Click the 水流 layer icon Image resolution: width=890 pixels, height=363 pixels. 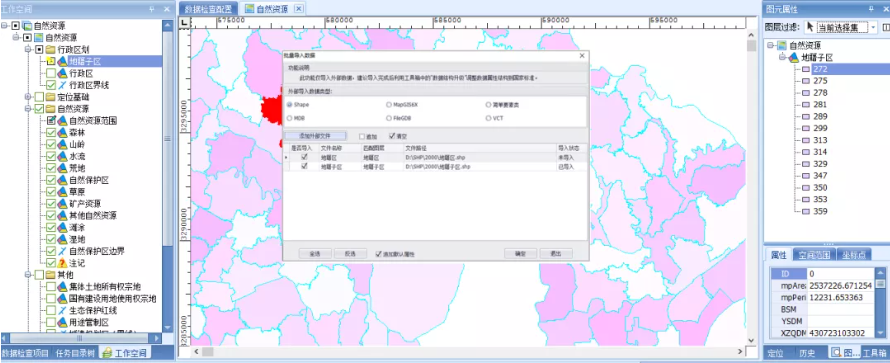62,156
